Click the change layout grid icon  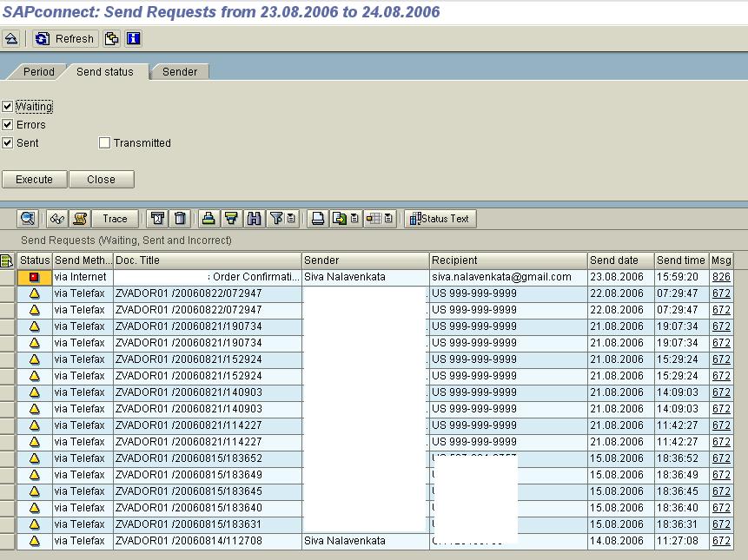374,219
